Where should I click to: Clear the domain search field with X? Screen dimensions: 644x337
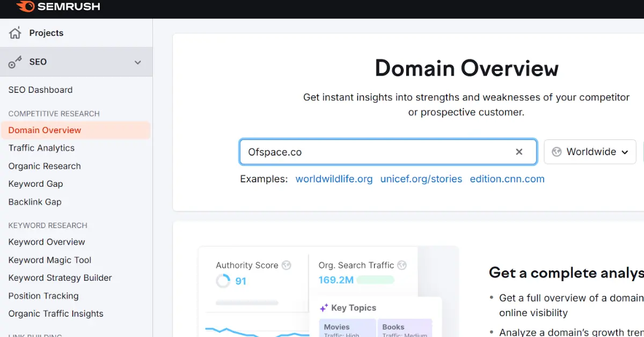[x=519, y=152]
